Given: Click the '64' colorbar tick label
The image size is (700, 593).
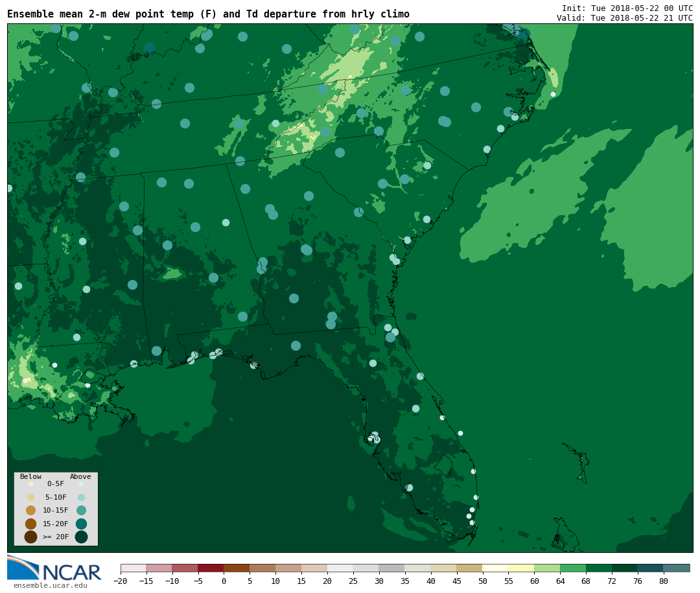Looking at the screenshot, I should [560, 581].
